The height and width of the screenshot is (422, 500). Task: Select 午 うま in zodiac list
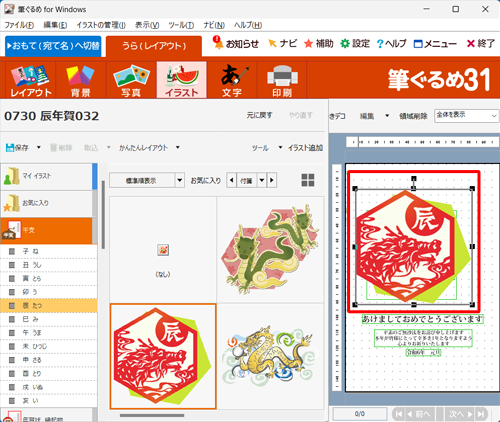49,333
